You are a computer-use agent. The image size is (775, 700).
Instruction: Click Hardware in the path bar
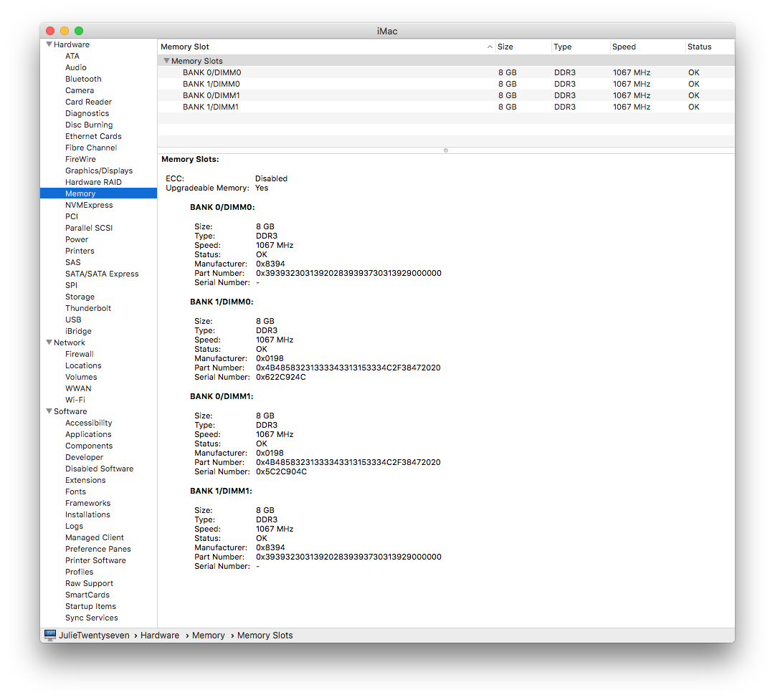(x=160, y=636)
